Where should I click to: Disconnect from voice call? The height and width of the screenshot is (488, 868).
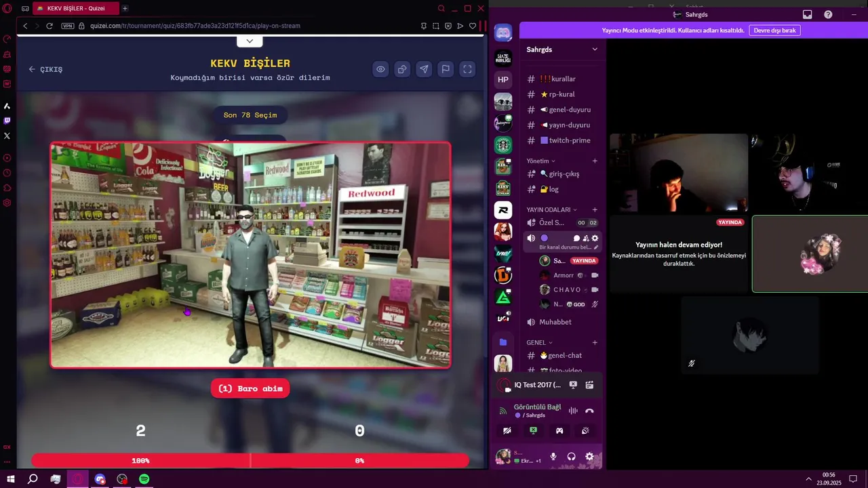[x=589, y=411]
